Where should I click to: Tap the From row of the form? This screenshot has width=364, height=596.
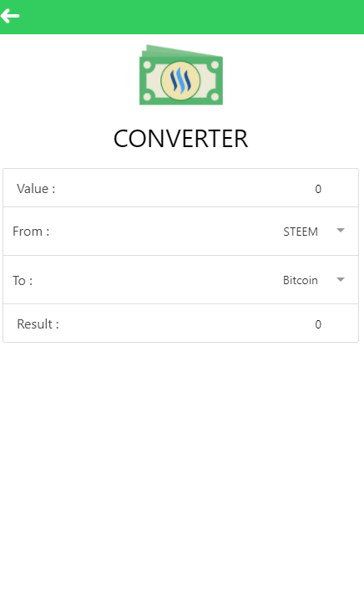coord(180,231)
